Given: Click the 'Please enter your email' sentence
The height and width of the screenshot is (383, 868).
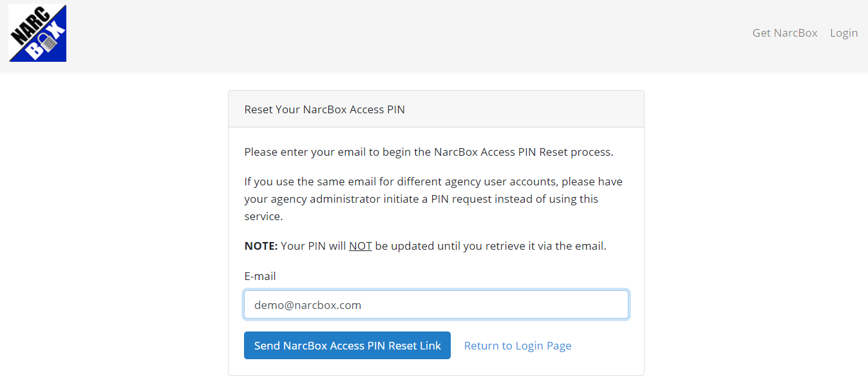Looking at the screenshot, I should click(x=322, y=153).
